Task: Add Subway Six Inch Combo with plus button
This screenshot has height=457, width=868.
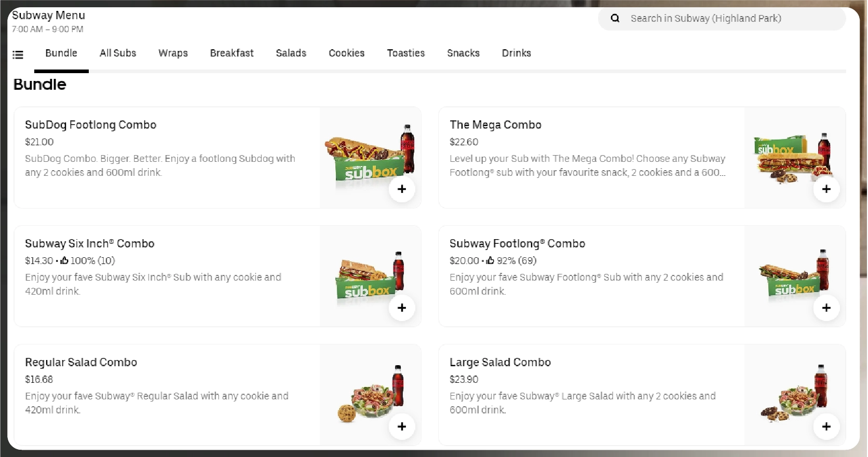Action: click(402, 308)
